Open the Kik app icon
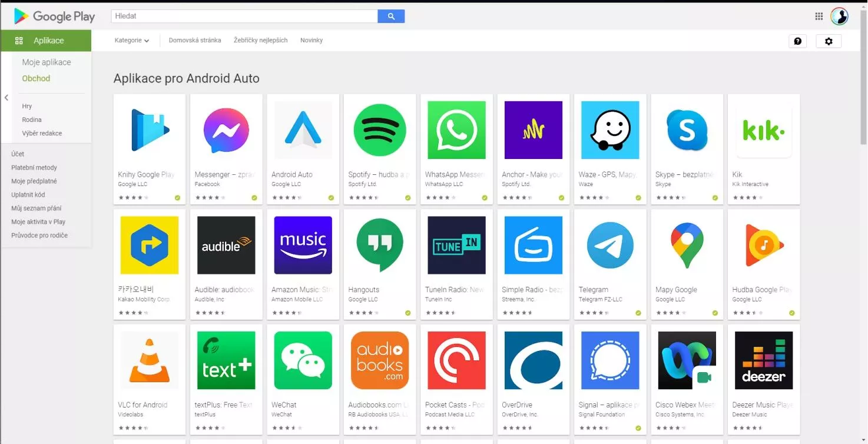The height and width of the screenshot is (444, 868). click(x=764, y=130)
